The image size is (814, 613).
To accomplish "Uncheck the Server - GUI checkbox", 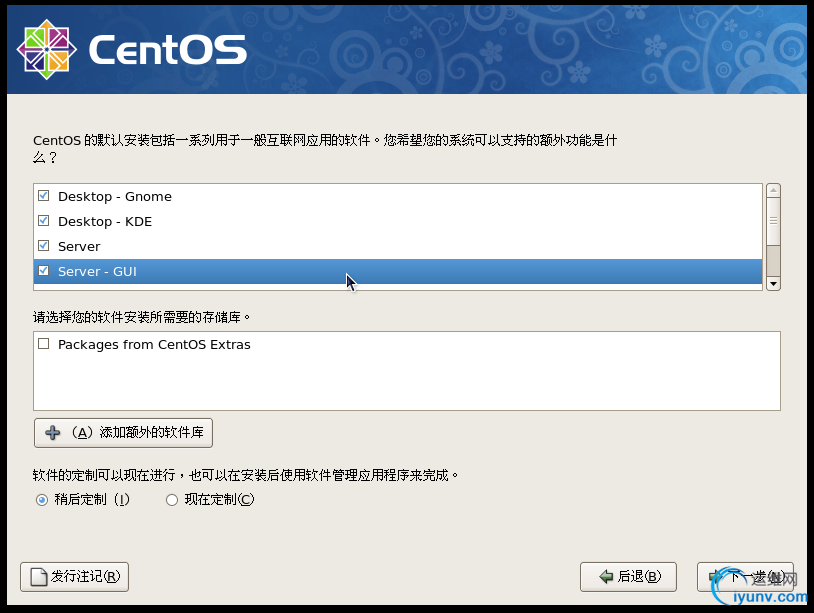I will (43, 271).
